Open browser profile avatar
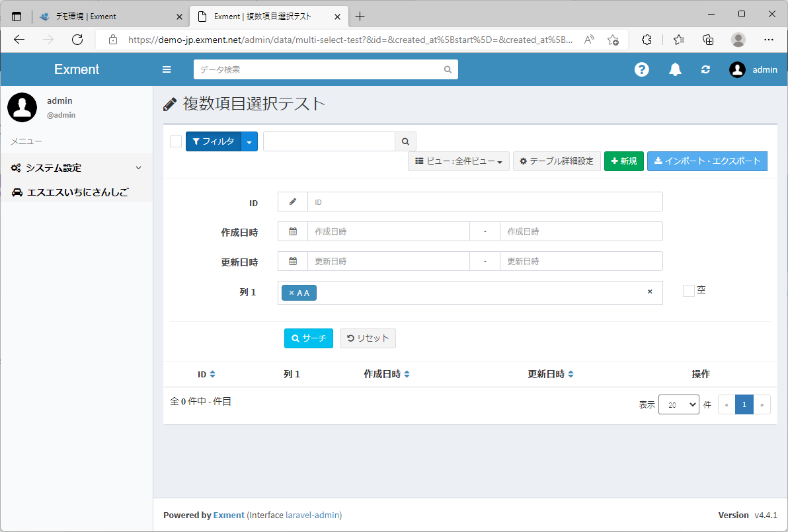The image size is (788, 532). point(738,40)
